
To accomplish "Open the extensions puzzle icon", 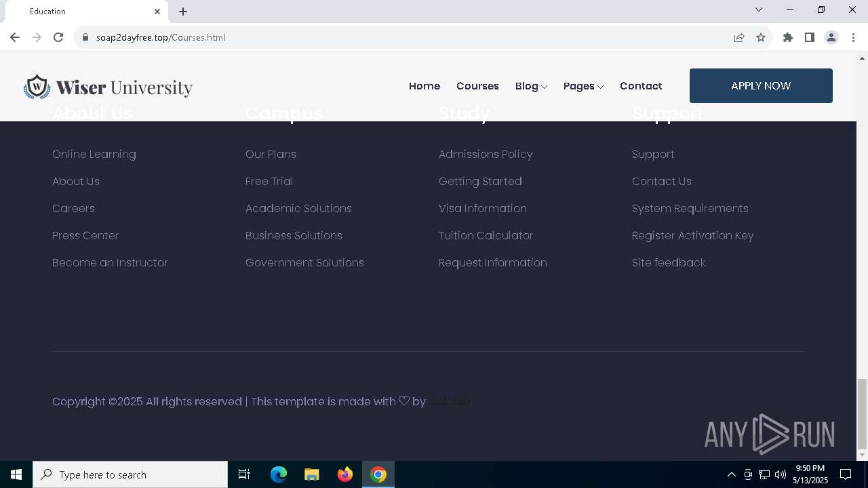I will click(x=788, y=37).
